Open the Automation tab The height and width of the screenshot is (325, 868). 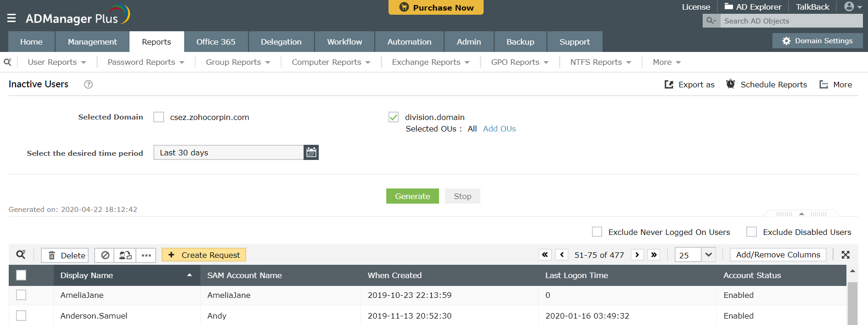[x=409, y=42]
